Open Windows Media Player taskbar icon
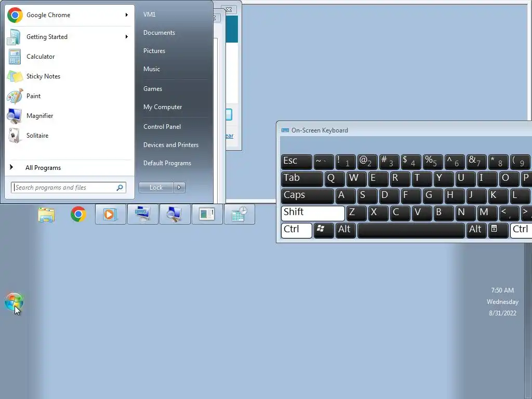The image size is (532, 399). pyautogui.click(x=110, y=215)
